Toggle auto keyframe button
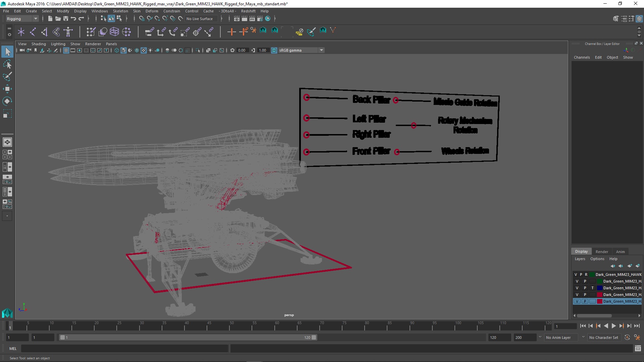The image size is (644, 362). click(x=627, y=338)
